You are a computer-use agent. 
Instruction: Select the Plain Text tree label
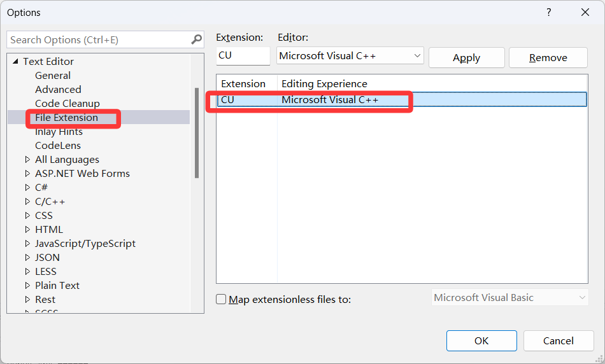point(57,285)
